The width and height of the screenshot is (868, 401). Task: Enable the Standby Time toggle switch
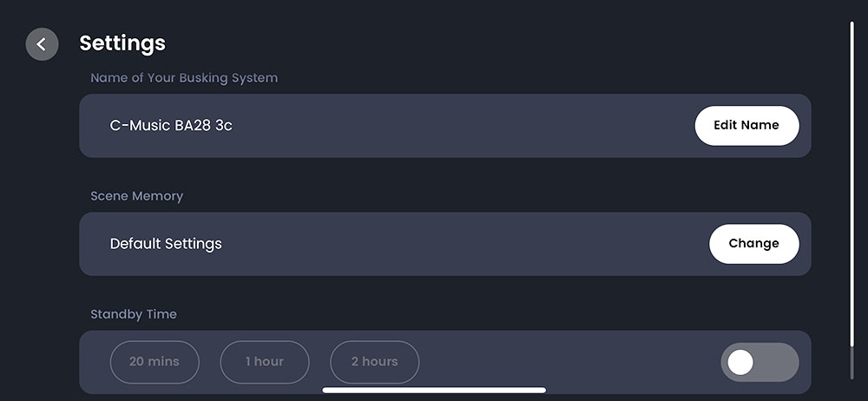coord(759,362)
